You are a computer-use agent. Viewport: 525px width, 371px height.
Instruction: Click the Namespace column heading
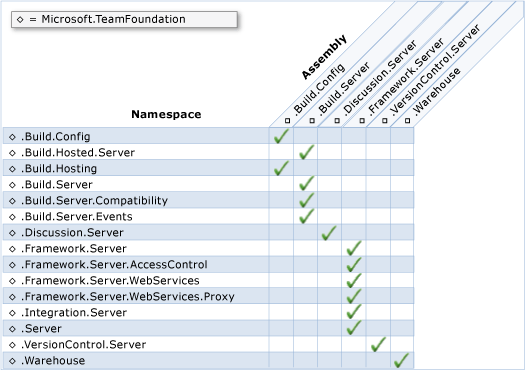click(166, 114)
